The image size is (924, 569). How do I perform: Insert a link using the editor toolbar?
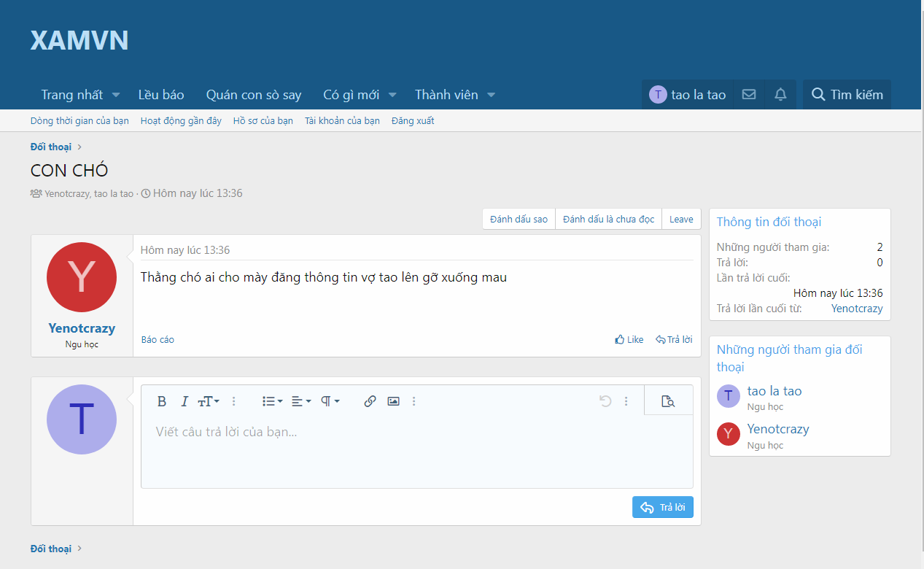(x=370, y=401)
